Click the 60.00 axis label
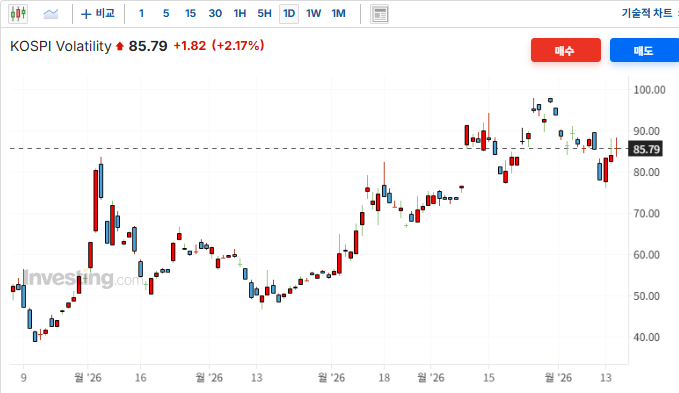The height and width of the screenshot is (393, 679). pyautogui.click(x=646, y=255)
